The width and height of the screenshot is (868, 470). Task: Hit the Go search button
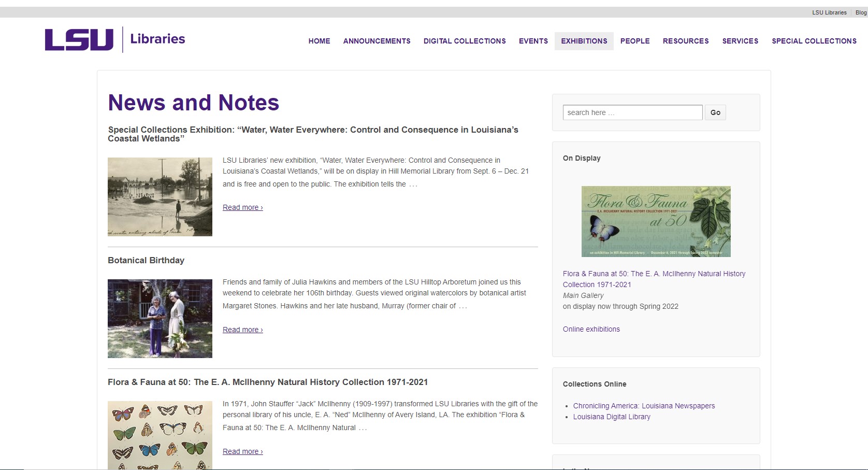715,112
